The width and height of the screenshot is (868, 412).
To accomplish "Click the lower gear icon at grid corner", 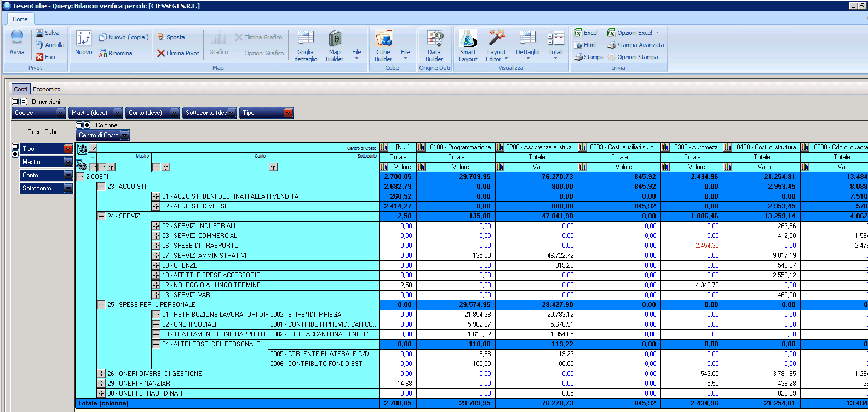I will point(82,165).
